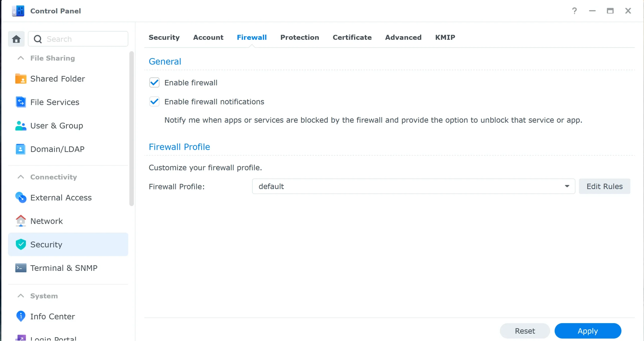Click the Edit Rules button
Viewport: 644px width, 341px height.
(x=605, y=186)
